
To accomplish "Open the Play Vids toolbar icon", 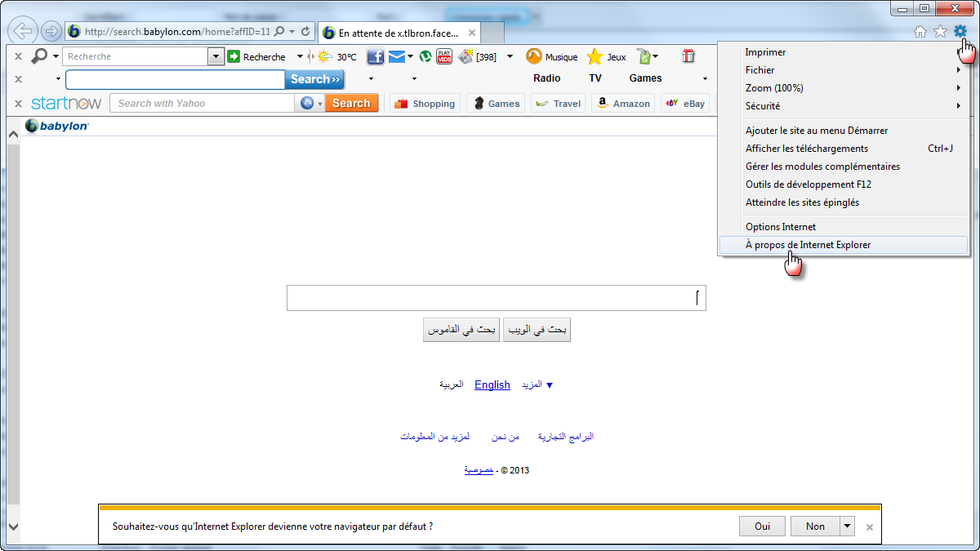I will (x=445, y=57).
